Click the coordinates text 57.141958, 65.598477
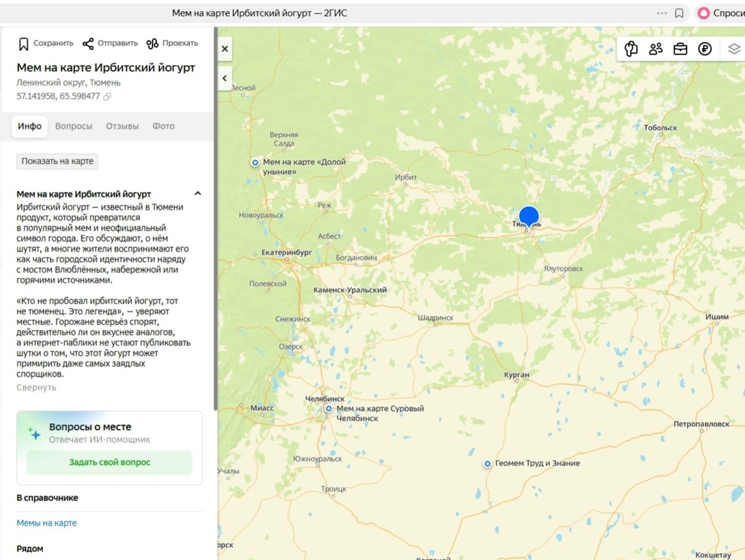745x560 pixels. [x=58, y=96]
